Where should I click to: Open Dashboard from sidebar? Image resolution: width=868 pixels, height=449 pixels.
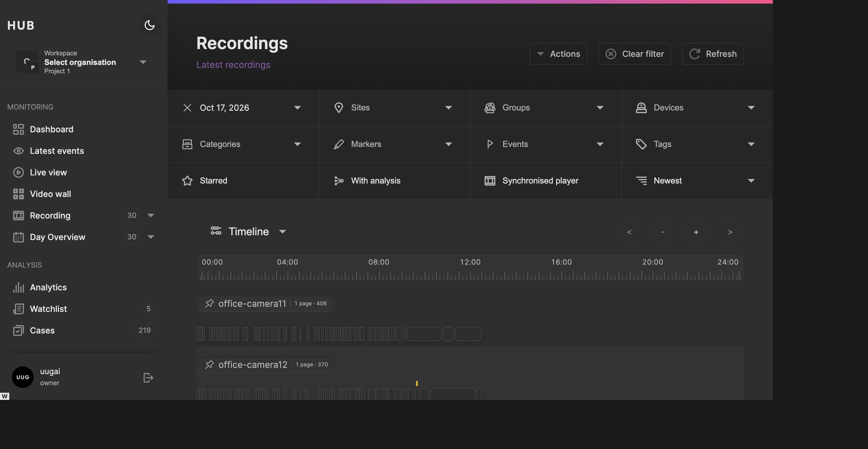pyautogui.click(x=51, y=129)
